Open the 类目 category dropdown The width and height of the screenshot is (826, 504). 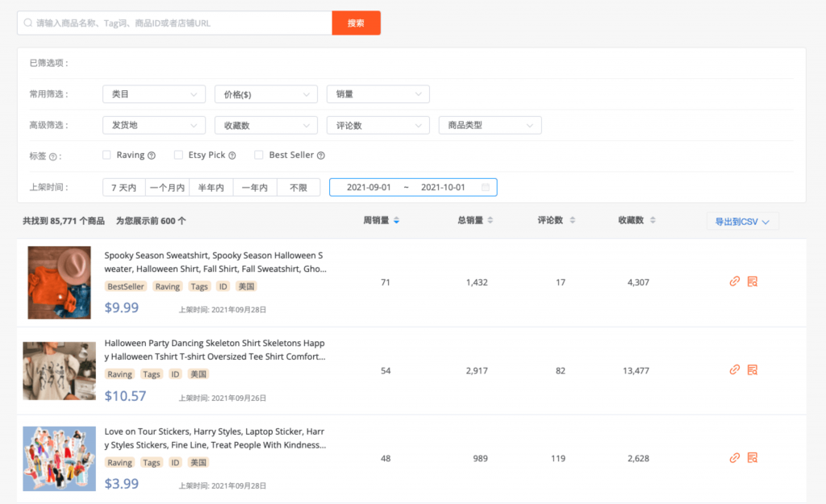pos(153,94)
